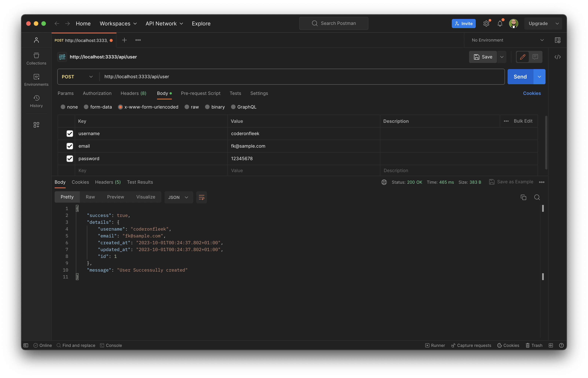Click the Cookies link
Image resolution: width=588 pixels, height=378 pixels.
532,93
